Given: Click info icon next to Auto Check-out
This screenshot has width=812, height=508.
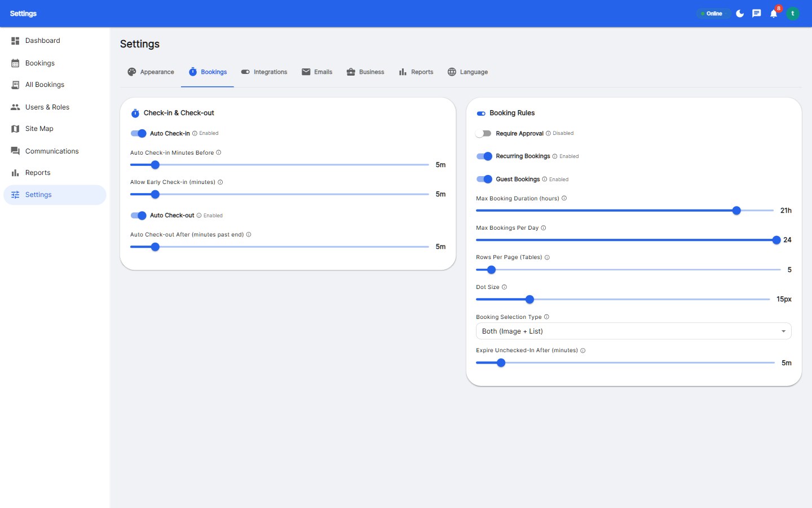Looking at the screenshot, I should point(199,215).
